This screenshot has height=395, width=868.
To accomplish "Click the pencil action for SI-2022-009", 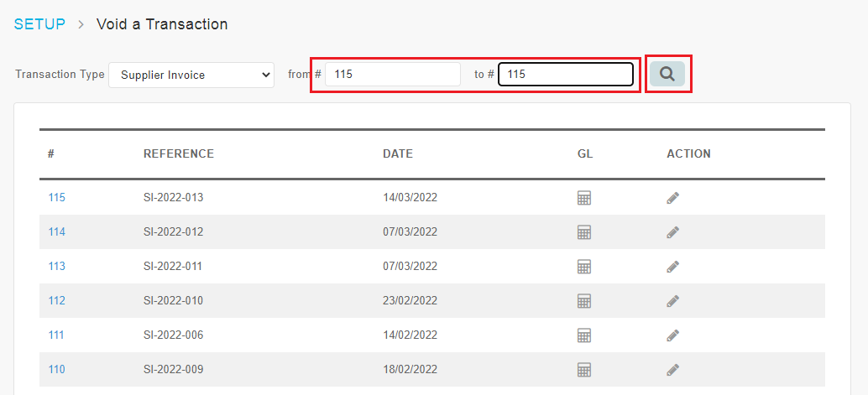I will pyautogui.click(x=672, y=369).
